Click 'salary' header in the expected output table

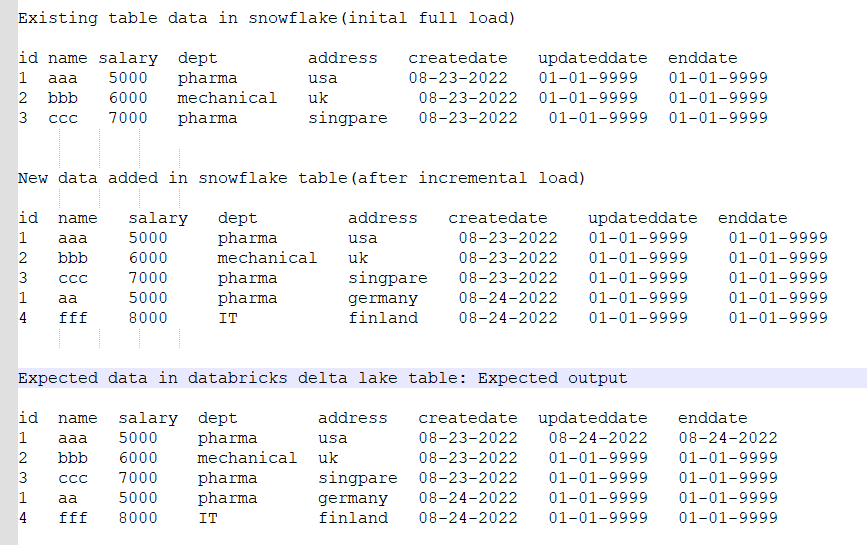(148, 419)
